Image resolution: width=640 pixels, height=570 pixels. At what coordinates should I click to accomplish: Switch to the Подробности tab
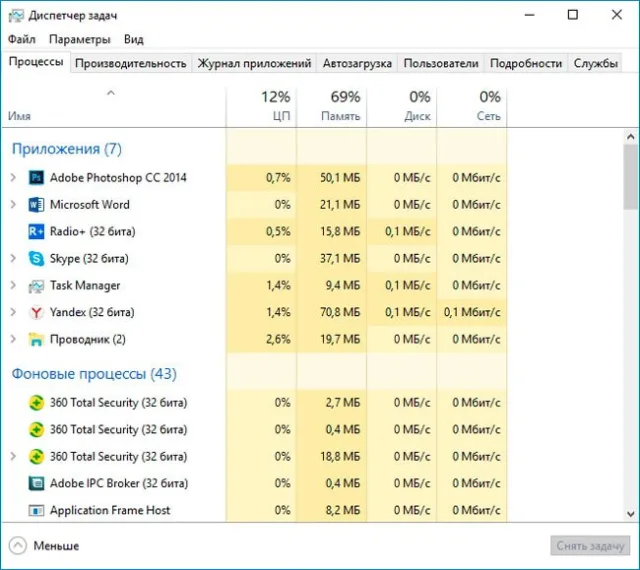[x=526, y=63]
